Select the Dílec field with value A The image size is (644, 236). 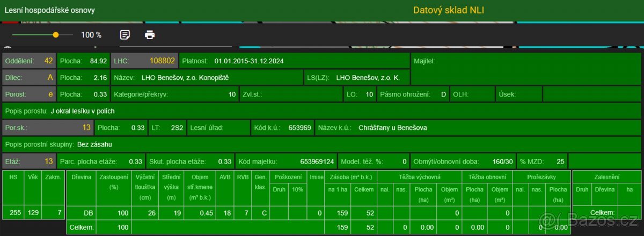pyautogui.click(x=29, y=78)
